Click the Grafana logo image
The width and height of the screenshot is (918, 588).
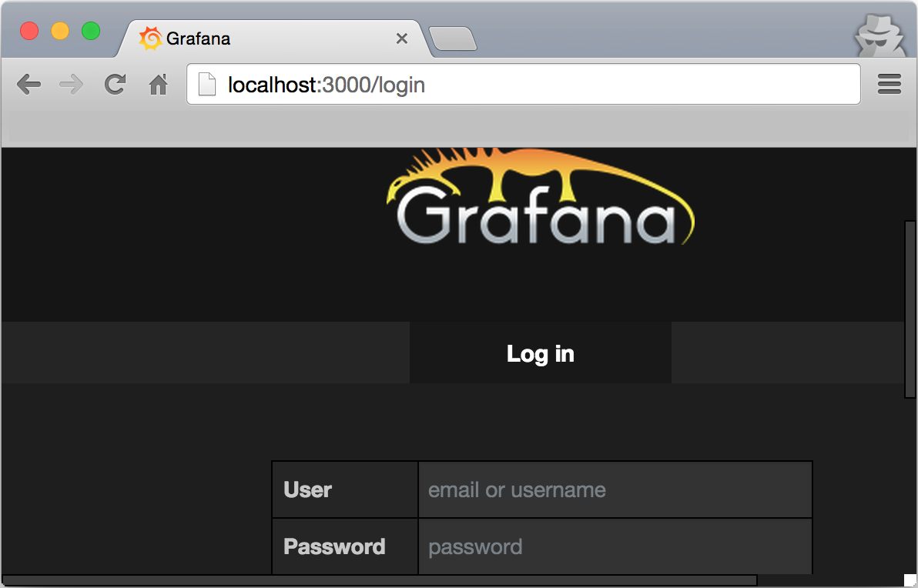pyautogui.click(x=541, y=196)
